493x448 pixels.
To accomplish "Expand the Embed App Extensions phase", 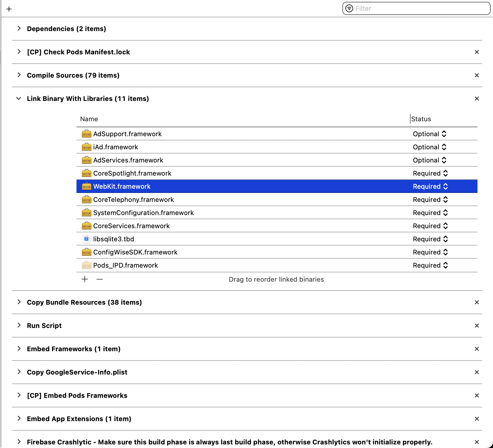I will click(19, 419).
